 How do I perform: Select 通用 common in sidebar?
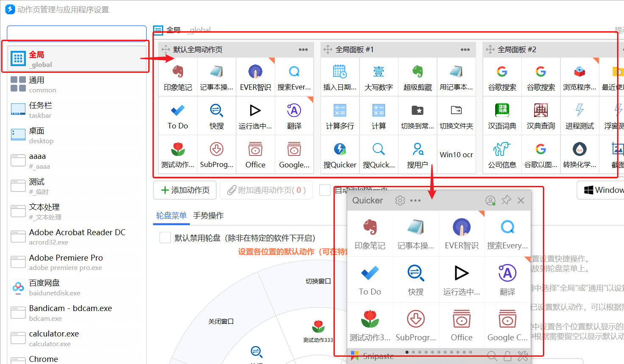[x=78, y=84]
